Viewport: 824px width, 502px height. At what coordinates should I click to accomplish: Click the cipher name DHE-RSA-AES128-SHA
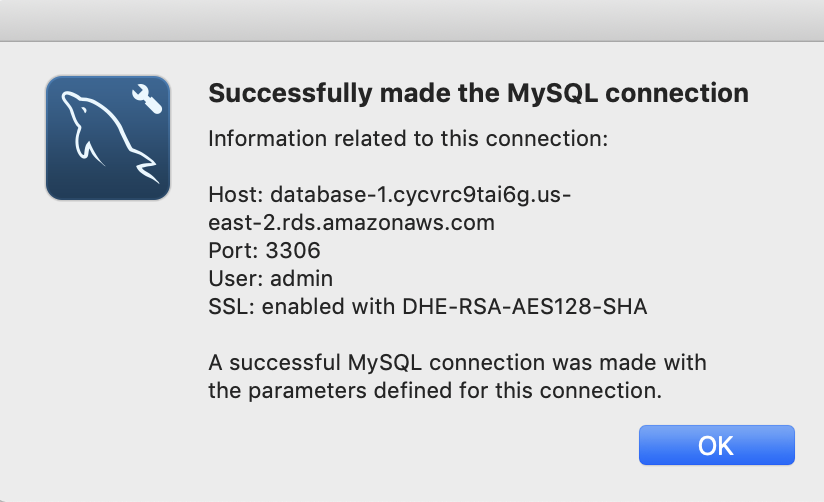(x=524, y=306)
